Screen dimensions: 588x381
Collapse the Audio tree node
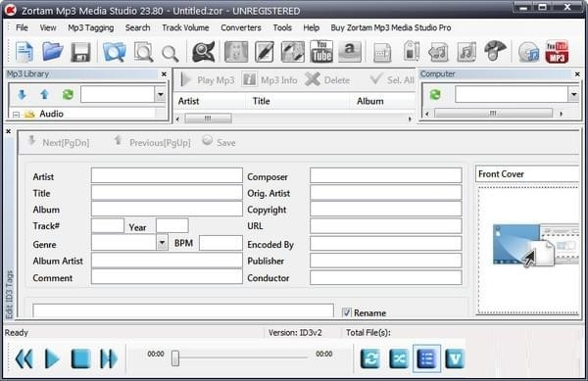click(x=16, y=115)
